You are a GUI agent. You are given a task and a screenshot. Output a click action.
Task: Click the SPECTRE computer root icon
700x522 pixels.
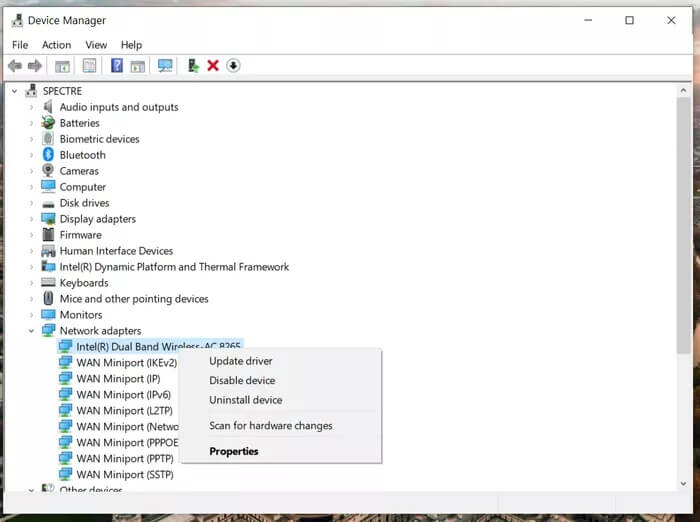point(31,91)
